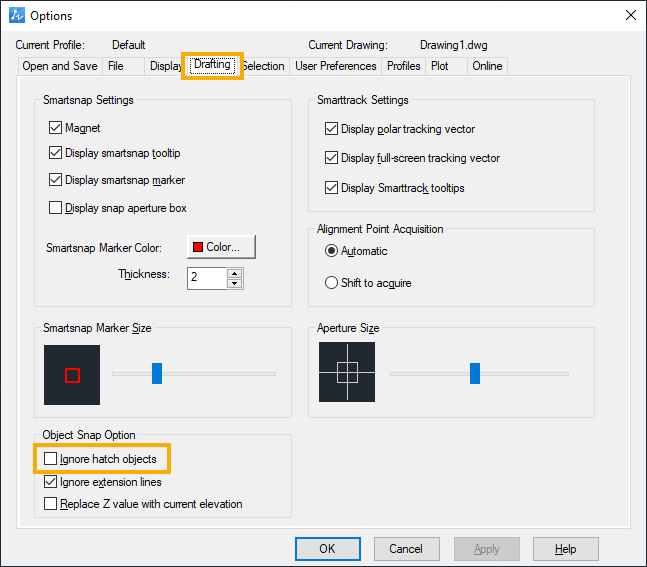Image resolution: width=647 pixels, height=567 pixels.
Task: Go to User Preferences tab
Action: pos(335,66)
